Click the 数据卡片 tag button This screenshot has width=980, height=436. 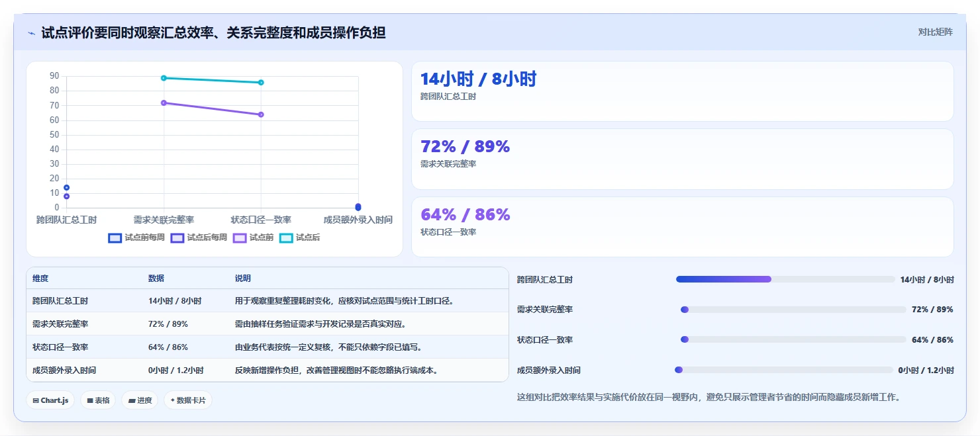188,400
